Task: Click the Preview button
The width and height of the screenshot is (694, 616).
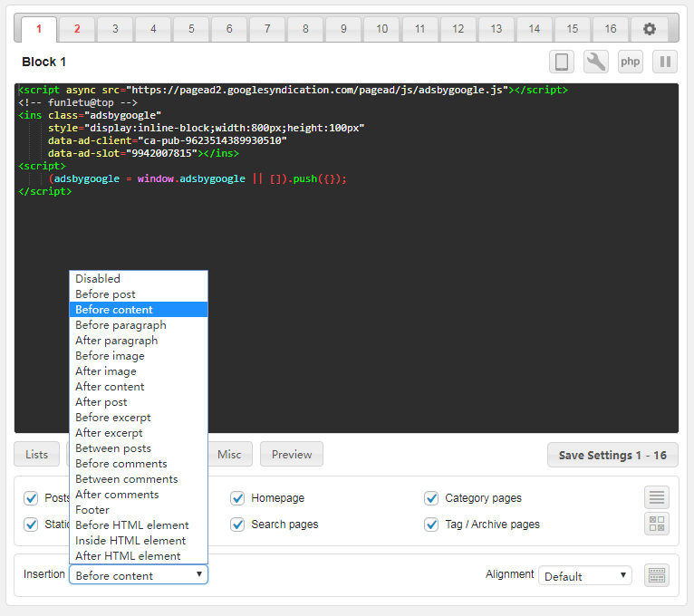Action: (292, 454)
